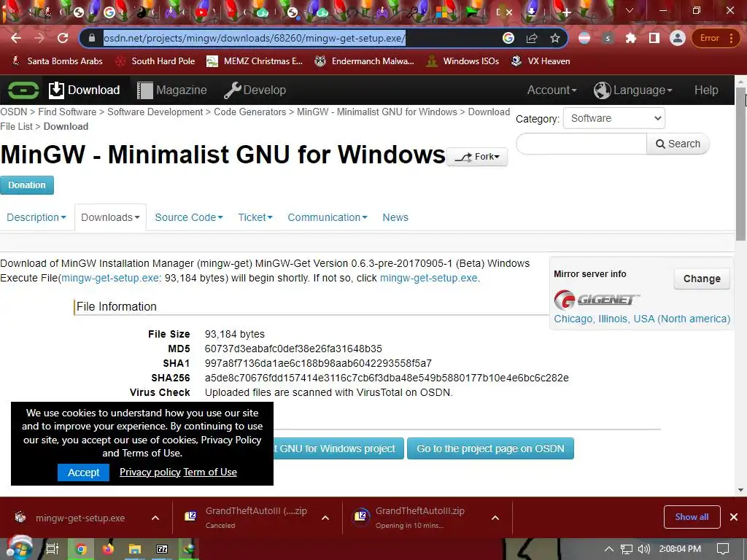
Task: Open the side panel icon
Action: click(x=654, y=38)
